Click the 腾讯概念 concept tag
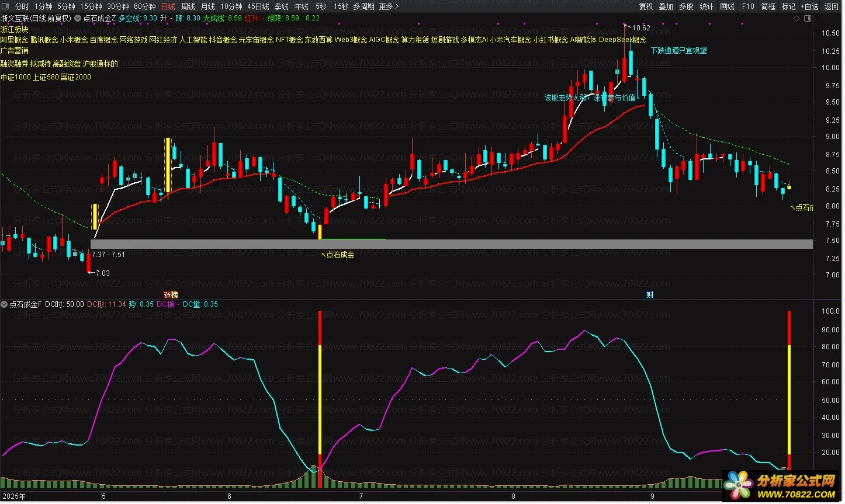This screenshot has height=504, width=845. point(44,40)
